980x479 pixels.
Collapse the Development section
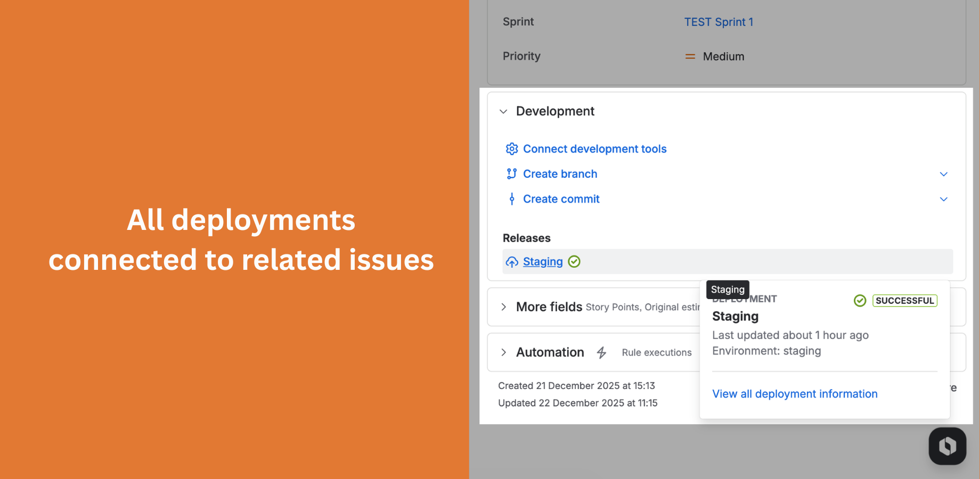503,111
